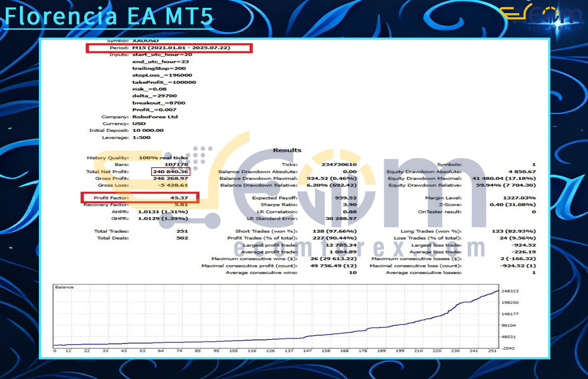Viewport: 588px width, 379px height.
Task: Click the Recovery Factor value 5.81
Action: (181, 204)
